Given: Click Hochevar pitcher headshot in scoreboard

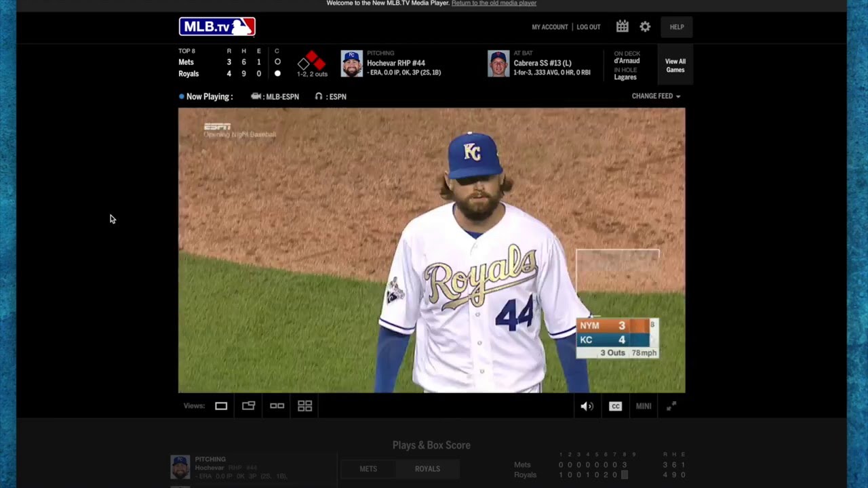Looking at the screenshot, I should point(351,64).
